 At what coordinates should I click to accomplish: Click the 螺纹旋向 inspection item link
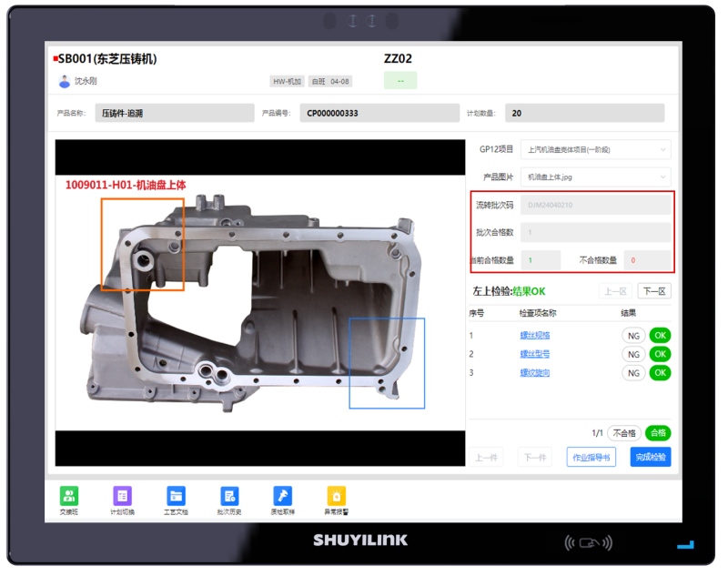pos(534,373)
